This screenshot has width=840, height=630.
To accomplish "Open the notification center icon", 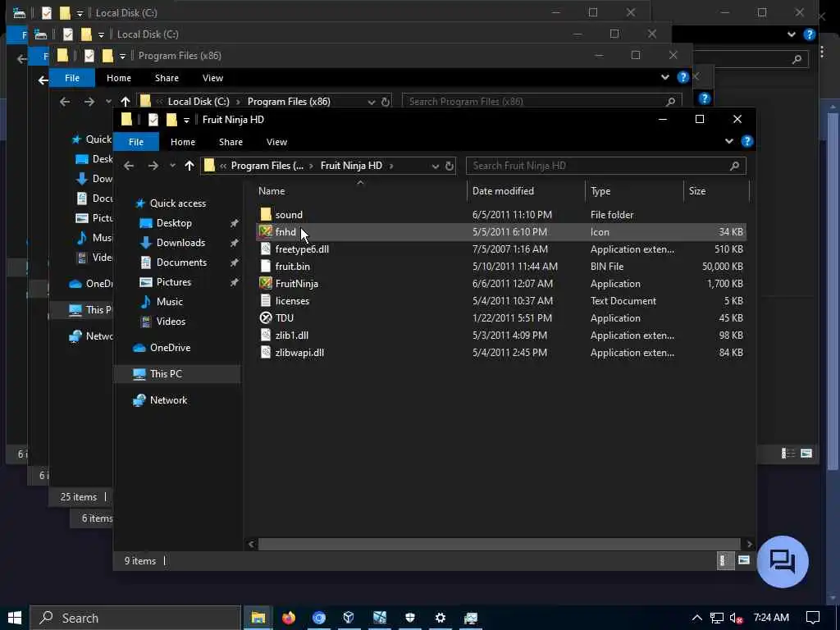I will tap(813, 618).
